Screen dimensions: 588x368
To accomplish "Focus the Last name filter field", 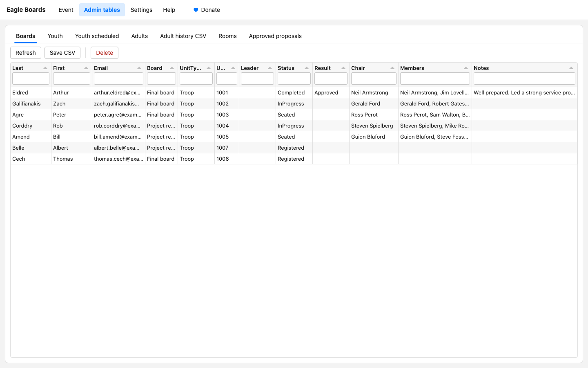I will point(31,79).
